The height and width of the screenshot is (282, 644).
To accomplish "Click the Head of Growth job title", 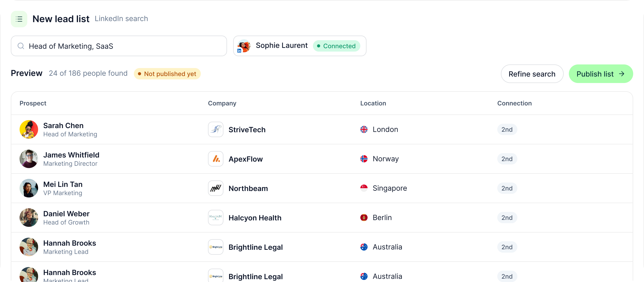I will click(x=66, y=222).
